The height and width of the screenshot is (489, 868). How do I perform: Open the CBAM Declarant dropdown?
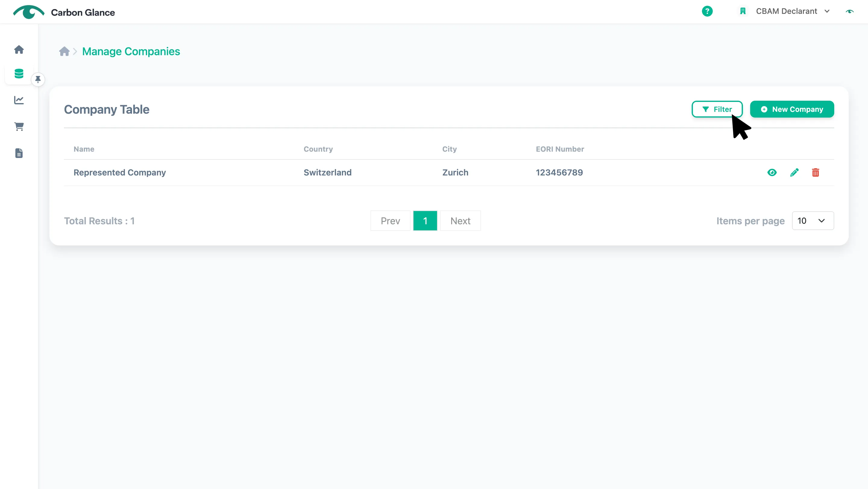point(793,11)
